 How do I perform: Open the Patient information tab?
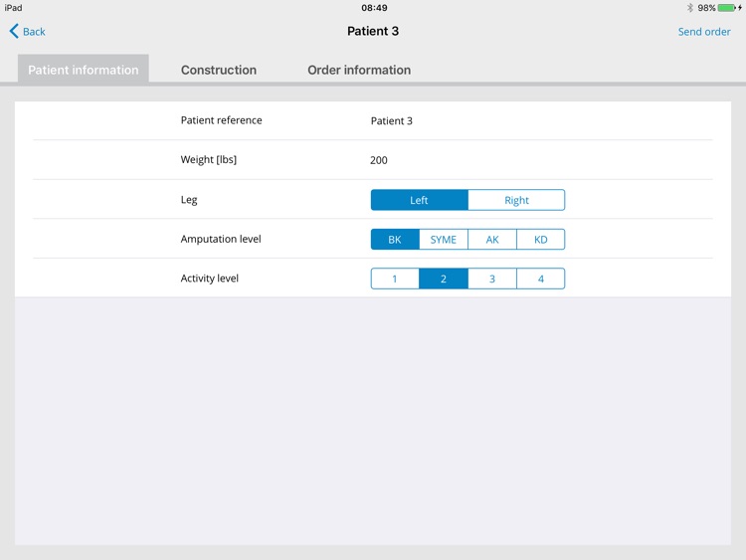(x=84, y=70)
